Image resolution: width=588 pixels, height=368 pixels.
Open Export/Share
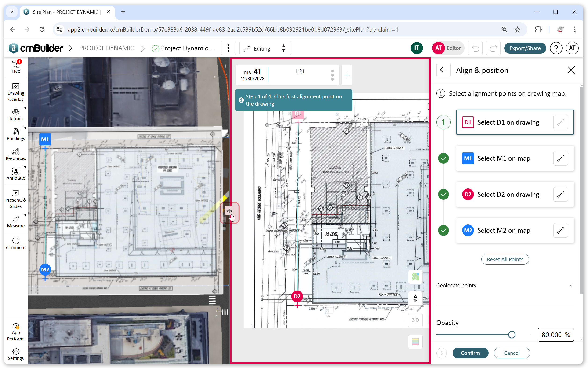click(x=525, y=48)
